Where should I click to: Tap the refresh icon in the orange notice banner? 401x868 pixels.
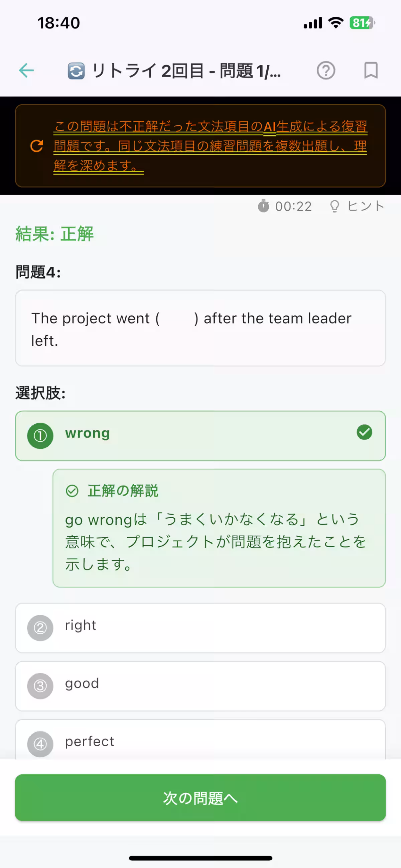tap(37, 146)
